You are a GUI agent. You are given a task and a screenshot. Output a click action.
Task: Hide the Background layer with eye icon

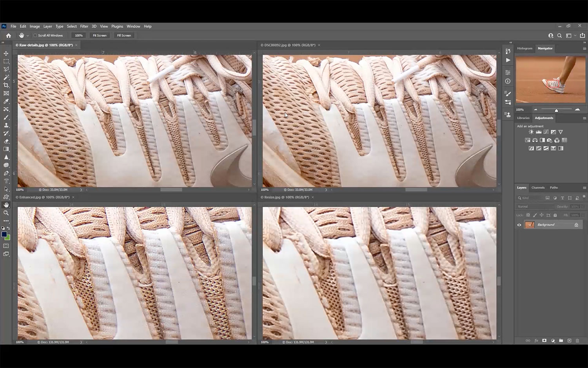point(519,225)
